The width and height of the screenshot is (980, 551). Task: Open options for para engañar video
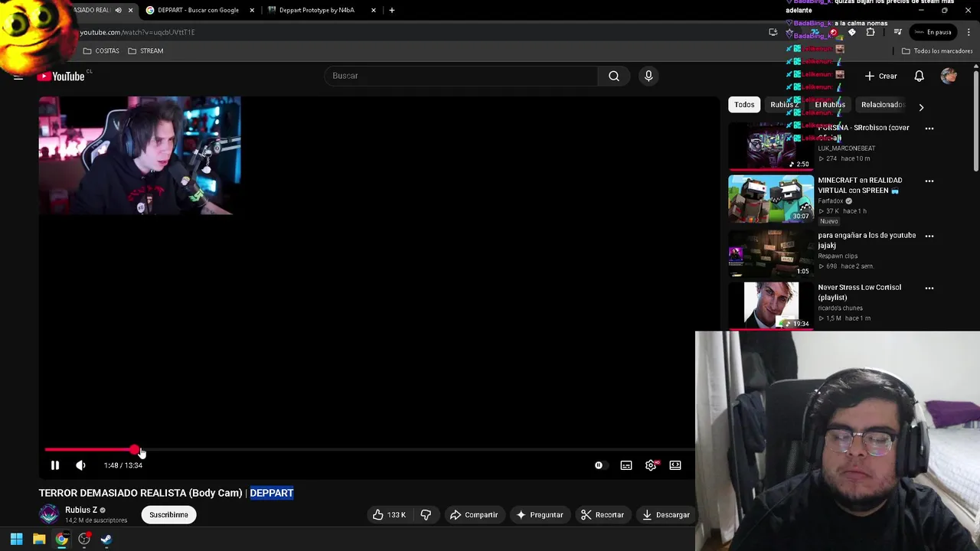tap(929, 236)
